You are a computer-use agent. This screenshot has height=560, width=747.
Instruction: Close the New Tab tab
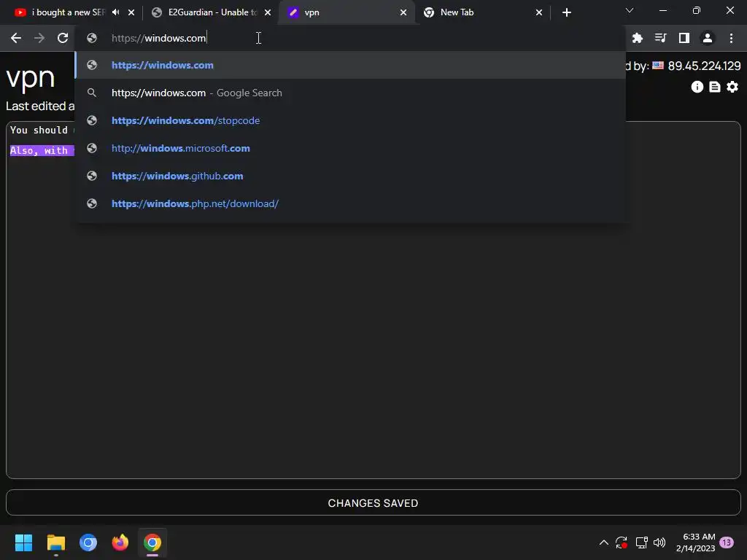tap(539, 12)
